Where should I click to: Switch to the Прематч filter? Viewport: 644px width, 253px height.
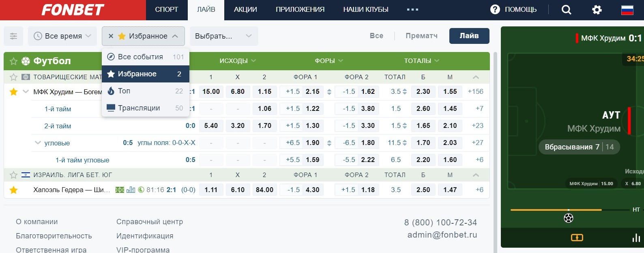click(x=421, y=36)
